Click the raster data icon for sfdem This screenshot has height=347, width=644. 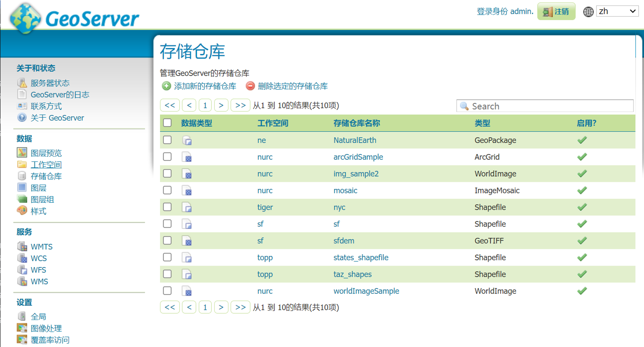(x=187, y=241)
